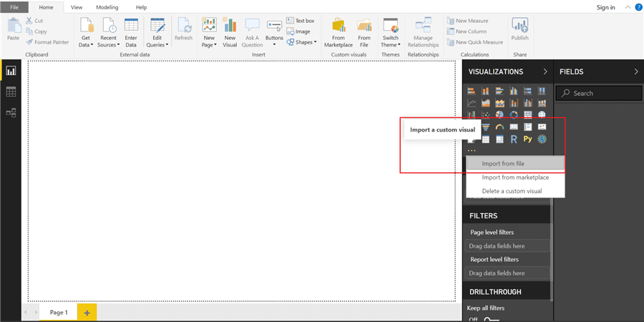644x322 pixels.
Task: Click the Image insert button
Action: pos(298,31)
